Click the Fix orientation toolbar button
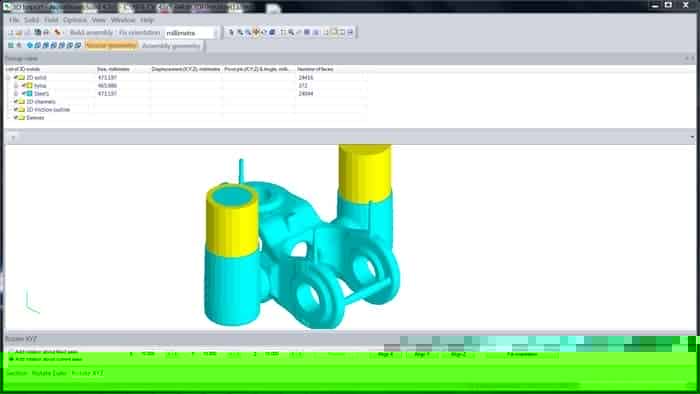 (140, 33)
